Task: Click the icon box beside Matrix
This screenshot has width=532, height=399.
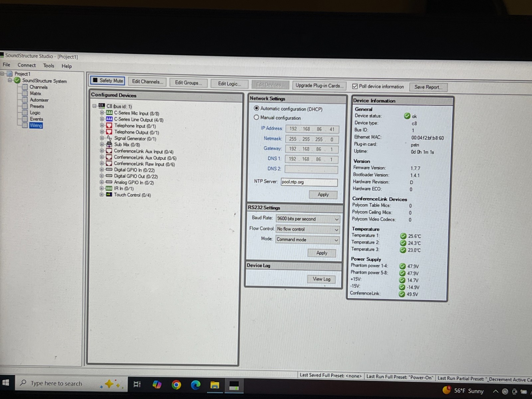Action: click(25, 93)
